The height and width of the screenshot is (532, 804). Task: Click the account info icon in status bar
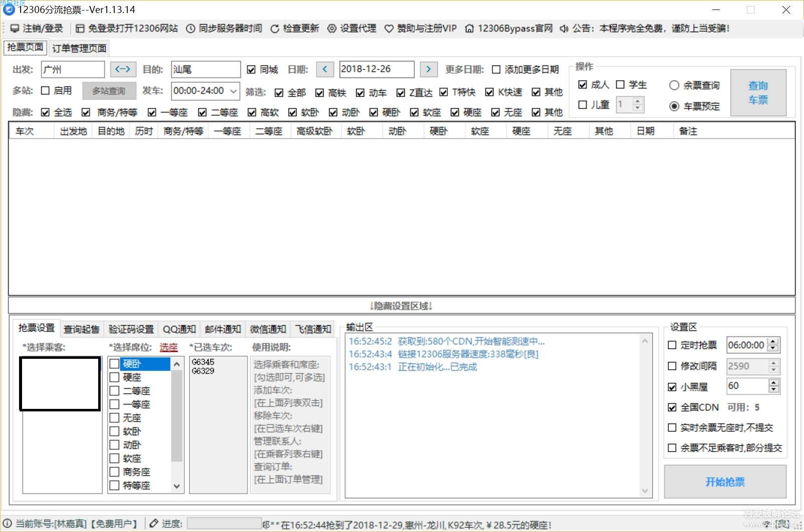pos(8,523)
